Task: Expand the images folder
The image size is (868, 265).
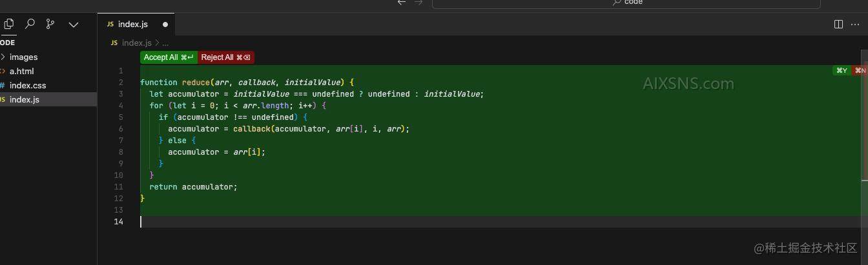Action: 23,57
